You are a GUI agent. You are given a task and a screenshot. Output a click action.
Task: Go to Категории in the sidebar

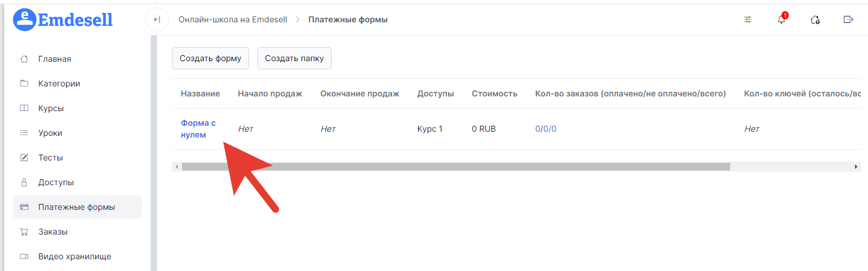tap(59, 83)
